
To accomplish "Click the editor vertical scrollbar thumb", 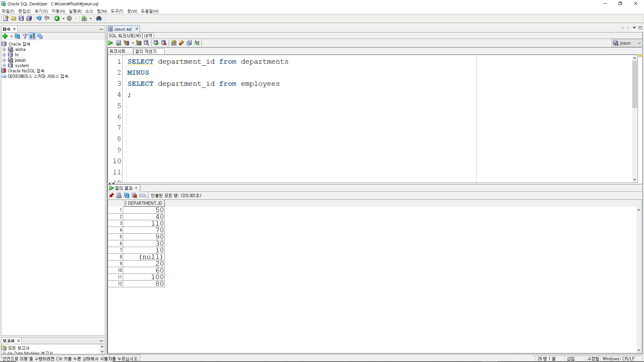I will tap(635, 84).
